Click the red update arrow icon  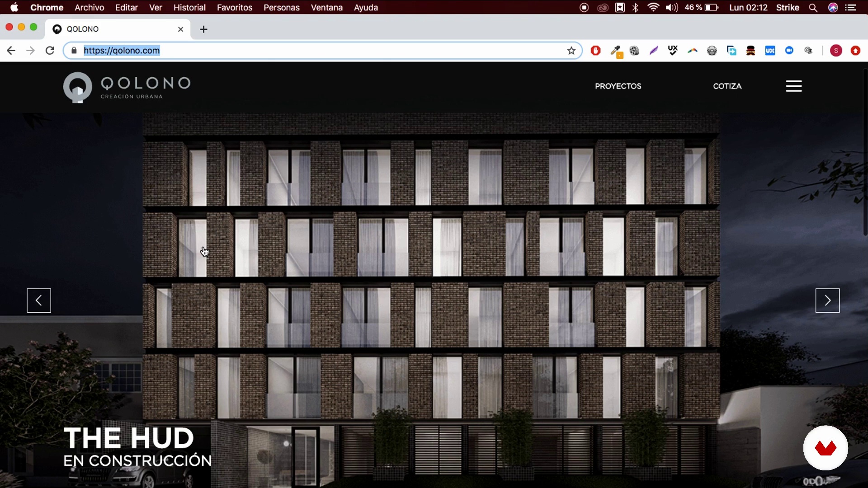click(x=855, y=51)
